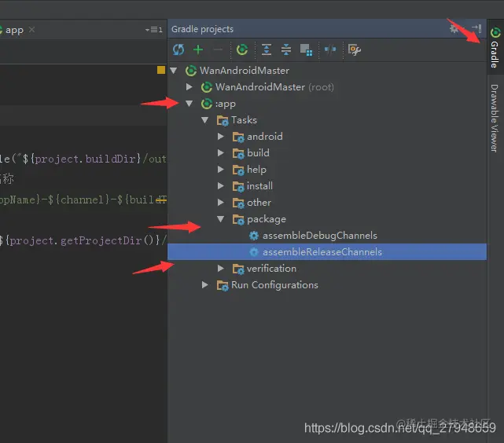Click the ${channel} code line in editor
The image size is (504, 443).
pyautogui.click(x=83, y=200)
